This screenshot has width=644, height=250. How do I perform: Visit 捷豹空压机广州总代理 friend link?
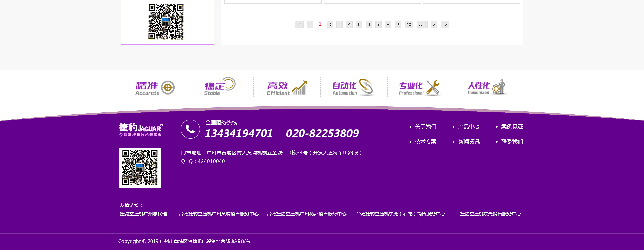(143, 214)
